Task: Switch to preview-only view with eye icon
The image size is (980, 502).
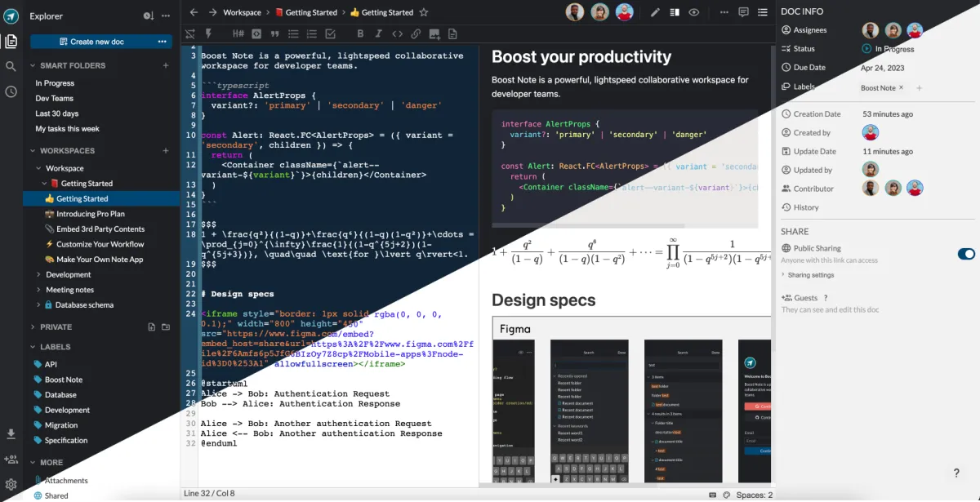Action: [x=694, y=12]
